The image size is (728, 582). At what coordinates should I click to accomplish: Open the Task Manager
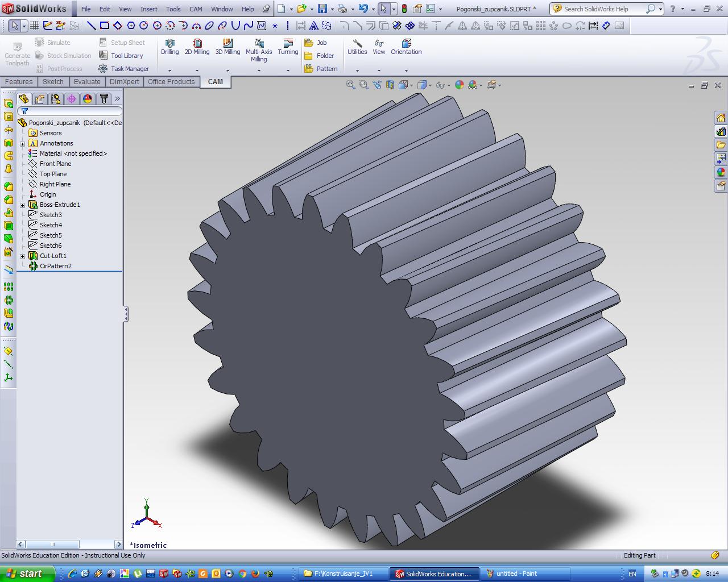[x=123, y=69]
